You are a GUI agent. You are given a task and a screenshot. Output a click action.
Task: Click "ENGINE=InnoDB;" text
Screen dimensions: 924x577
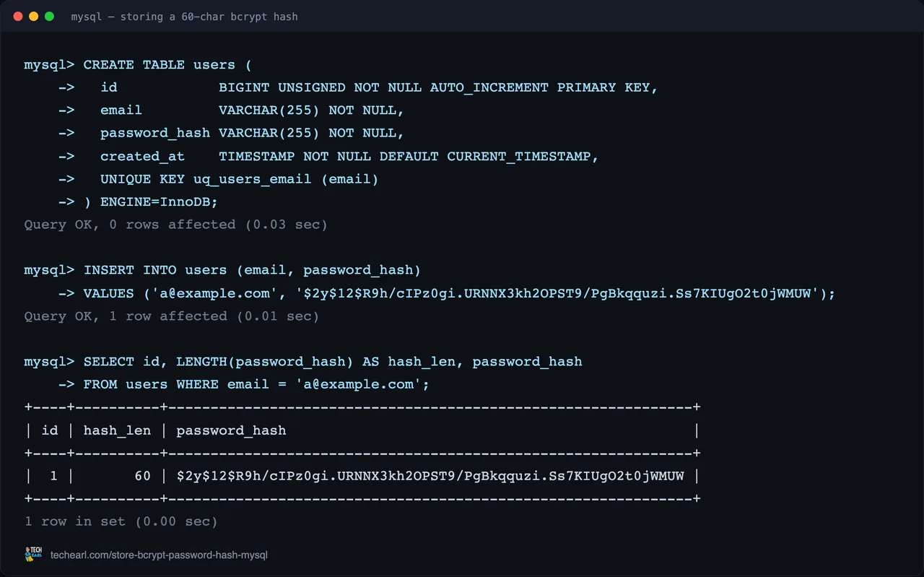[159, 201]
